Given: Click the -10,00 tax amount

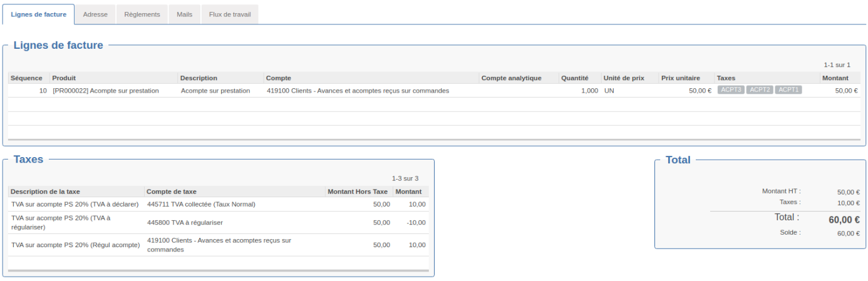Looking at the screenshot, I should pyautogui.click(x=416, y=222).
